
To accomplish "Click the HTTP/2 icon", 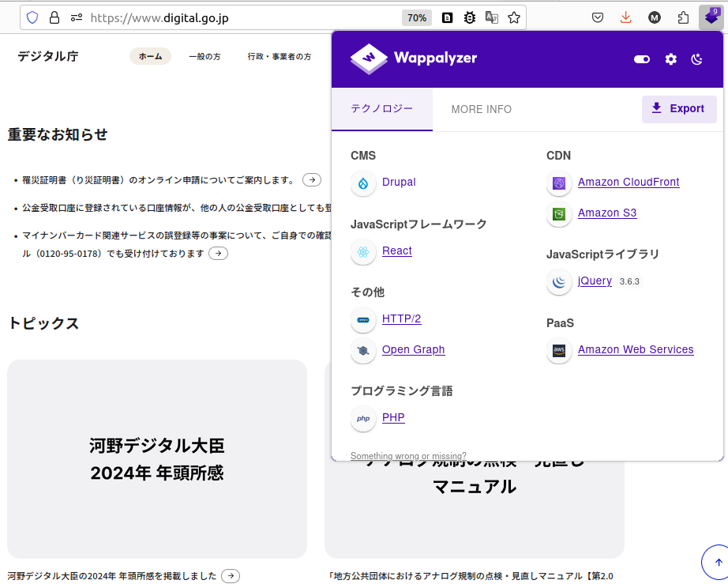I will 363,320.
